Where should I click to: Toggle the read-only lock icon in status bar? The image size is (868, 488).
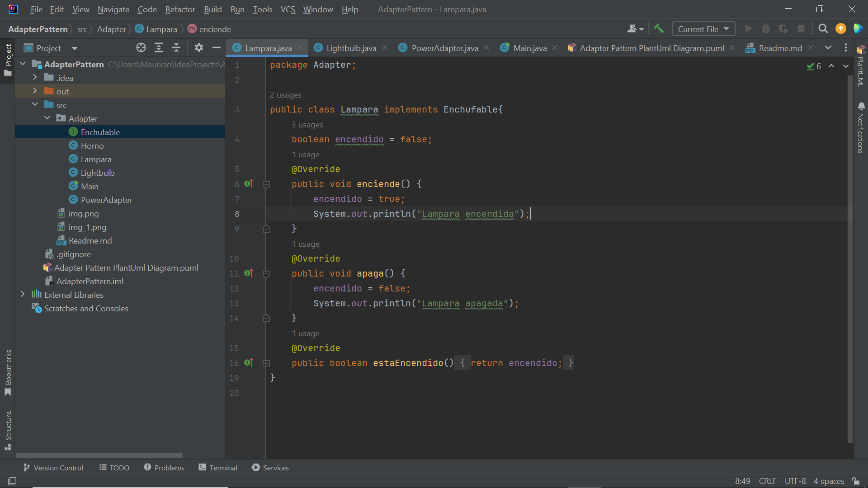855,481
